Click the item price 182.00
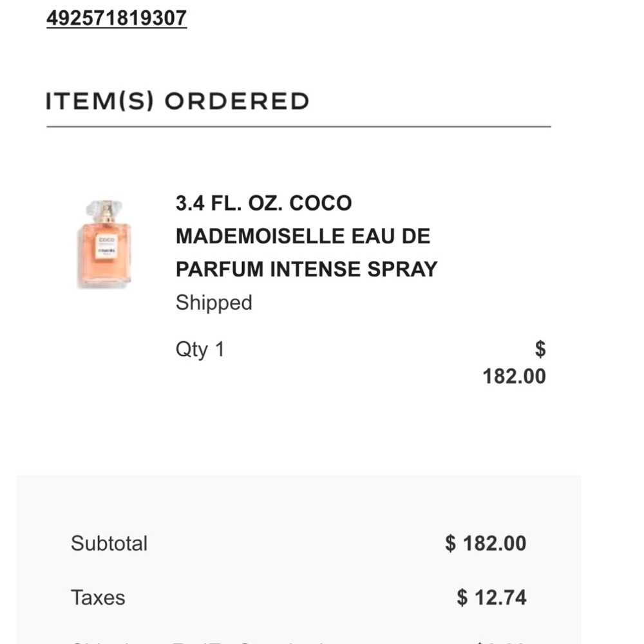Screen dimensions: 644x644 [x=514, y=376]
